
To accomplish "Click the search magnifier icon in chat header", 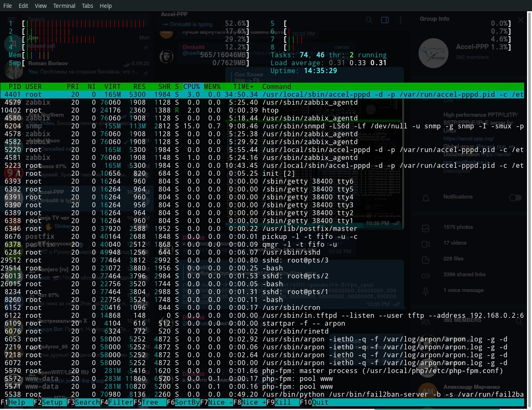I will [x=369, y=20].
